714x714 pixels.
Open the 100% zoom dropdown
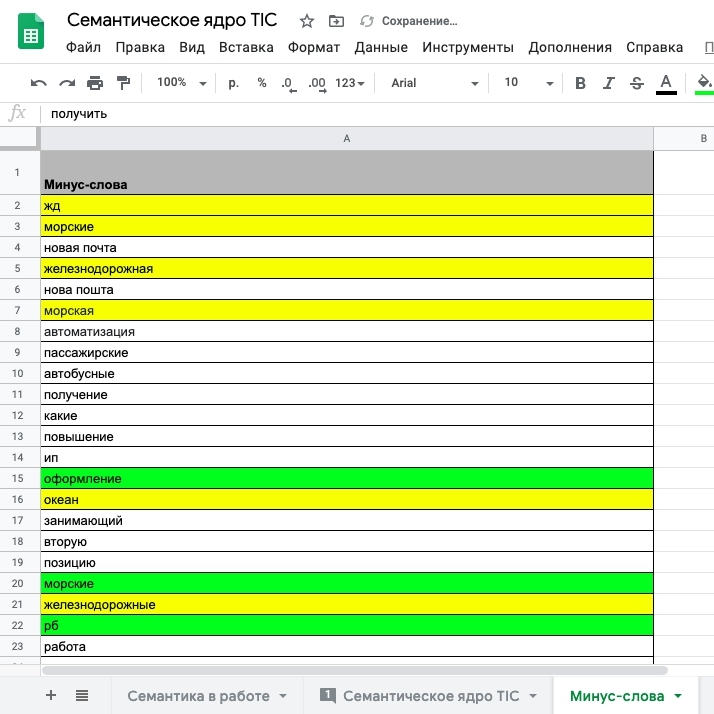coord(182,83)
